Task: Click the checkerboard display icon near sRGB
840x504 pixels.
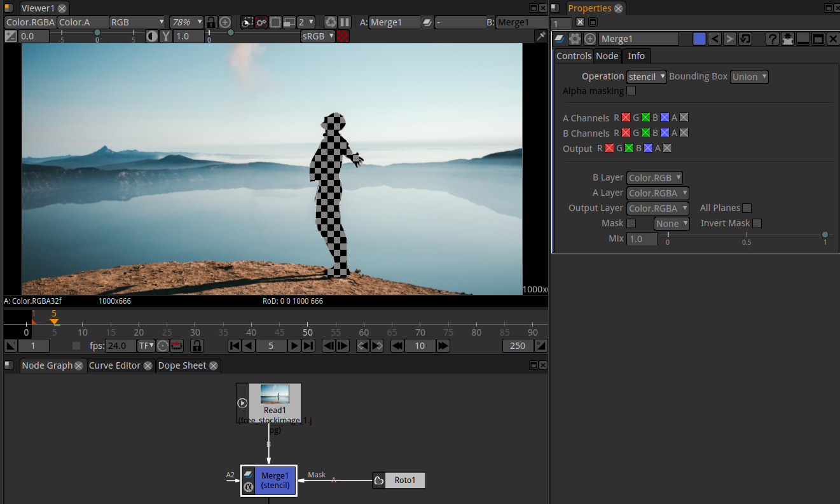Action: tap(341, 36)
